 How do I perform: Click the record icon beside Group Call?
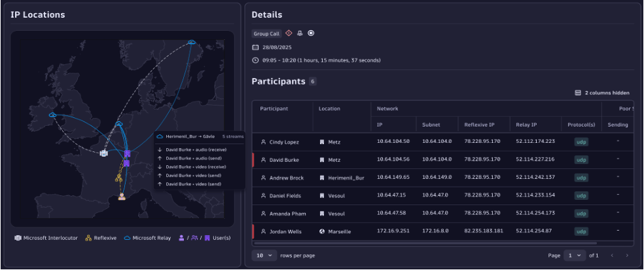(x=311, y=33)
